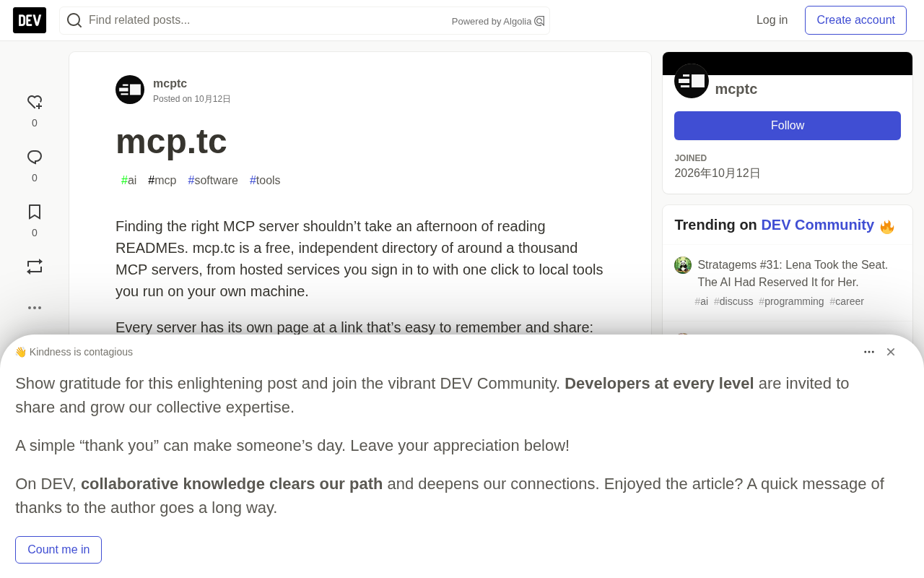Open the DEV logo home link
This screenshot has height=578, width=924.
pos(30,20)
